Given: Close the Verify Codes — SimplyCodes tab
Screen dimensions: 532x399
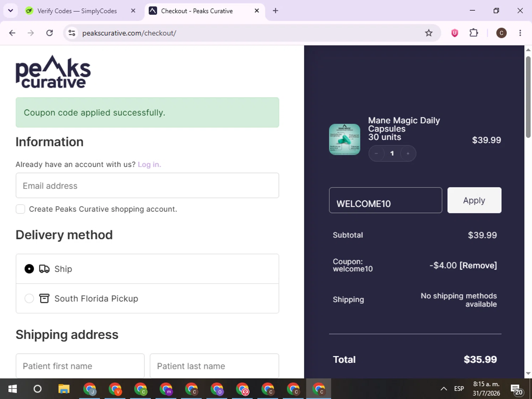Looking at the screenshot, I should [133, 11].
